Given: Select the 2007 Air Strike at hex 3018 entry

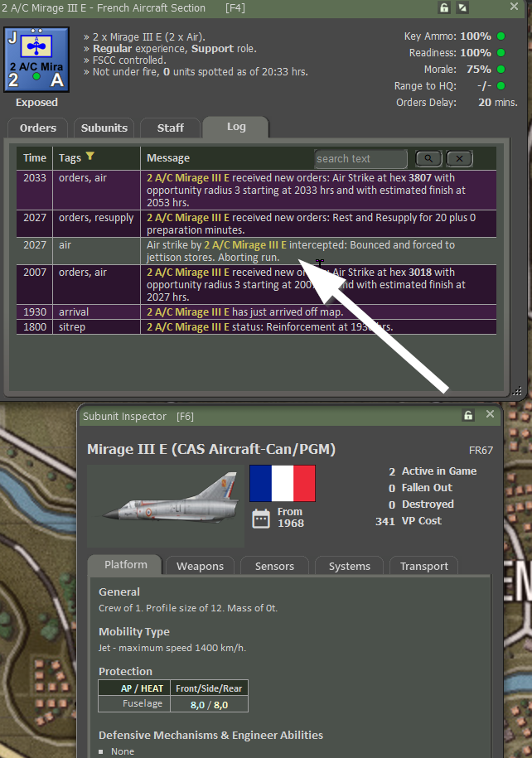Looking at the screenshot, I should [x=256, y=284].
